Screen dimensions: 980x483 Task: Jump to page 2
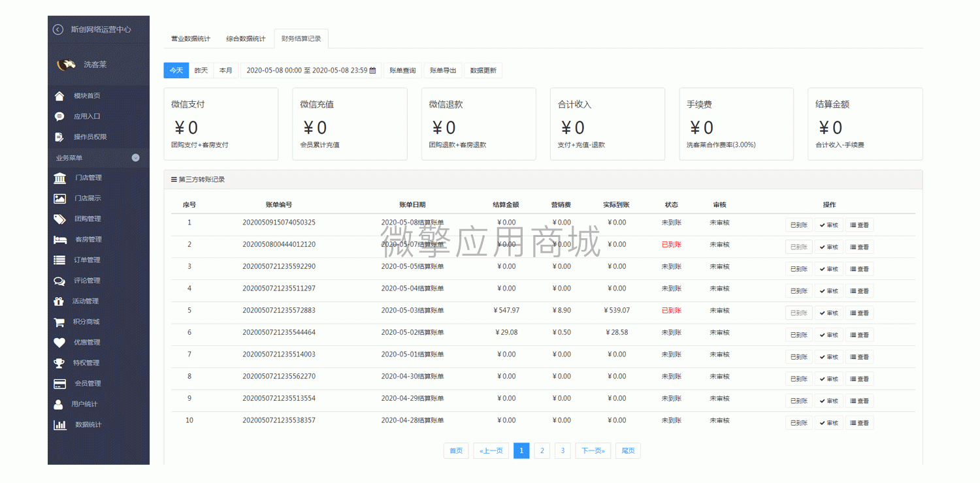coord(542,451)
